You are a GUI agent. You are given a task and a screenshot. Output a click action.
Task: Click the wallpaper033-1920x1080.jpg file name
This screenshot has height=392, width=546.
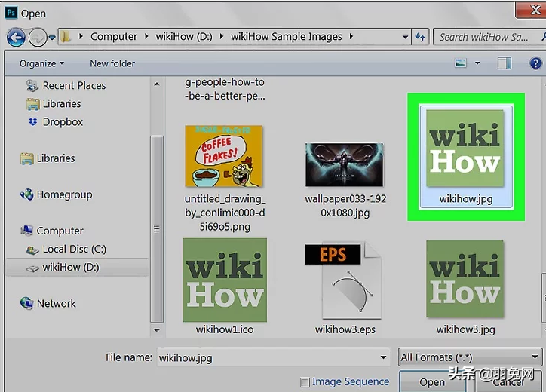345,205
